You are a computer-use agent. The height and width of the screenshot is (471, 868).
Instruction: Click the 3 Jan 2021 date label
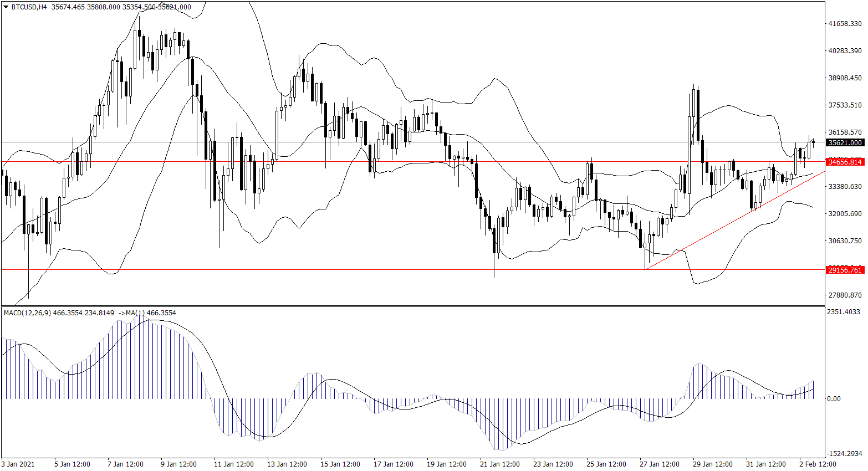click(x=18, y=464)
